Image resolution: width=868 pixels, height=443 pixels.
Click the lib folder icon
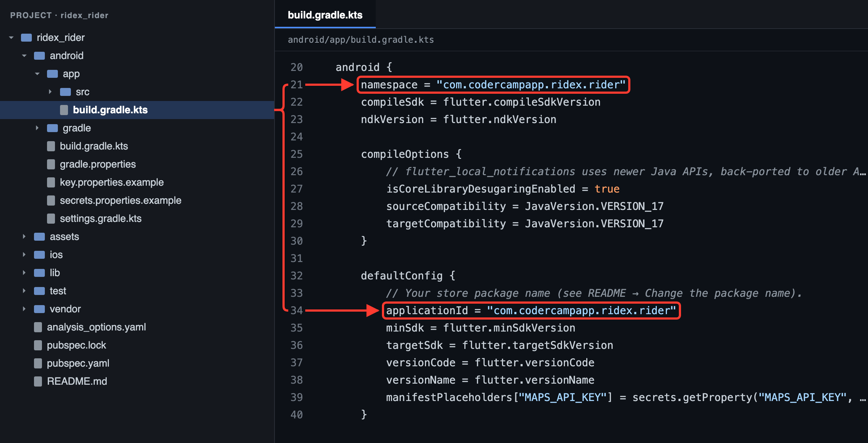click(x=39, y=273)
